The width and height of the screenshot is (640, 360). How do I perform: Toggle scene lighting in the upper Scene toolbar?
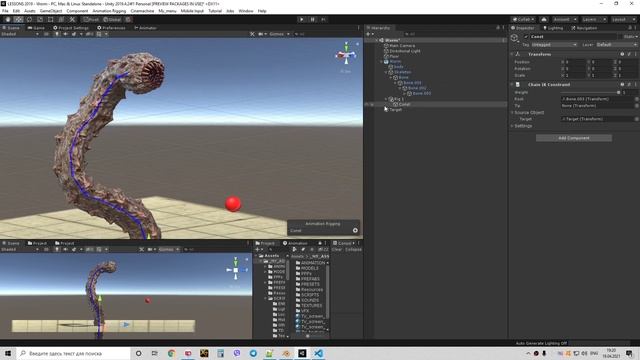[x=57, y=34]
